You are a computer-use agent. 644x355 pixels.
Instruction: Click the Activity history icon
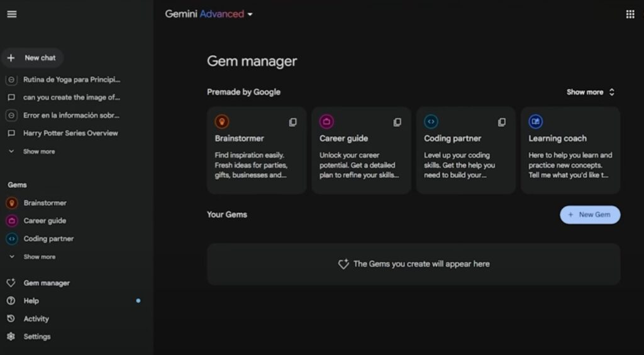pos(11,319)
